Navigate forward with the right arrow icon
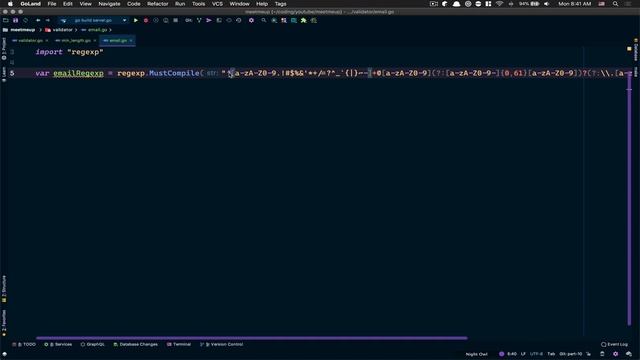640x360 pixels. coord(48,20)
